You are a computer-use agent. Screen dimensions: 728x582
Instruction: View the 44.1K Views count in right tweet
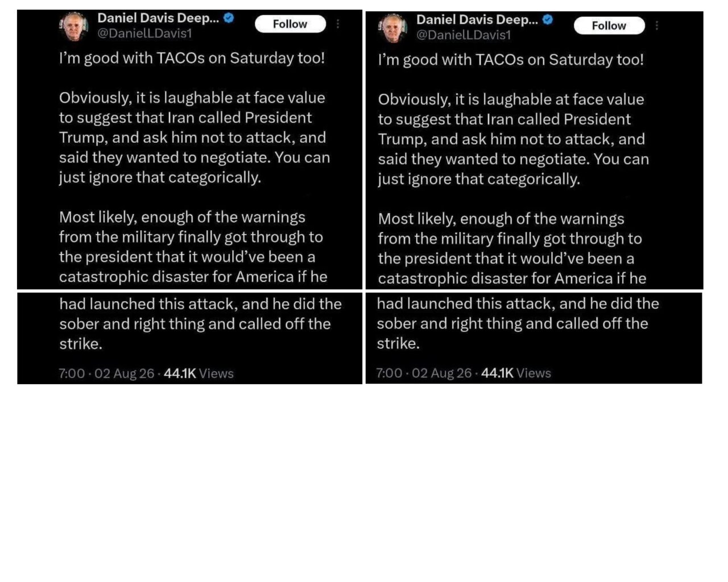pyautogui.click(x=516, y=373)
